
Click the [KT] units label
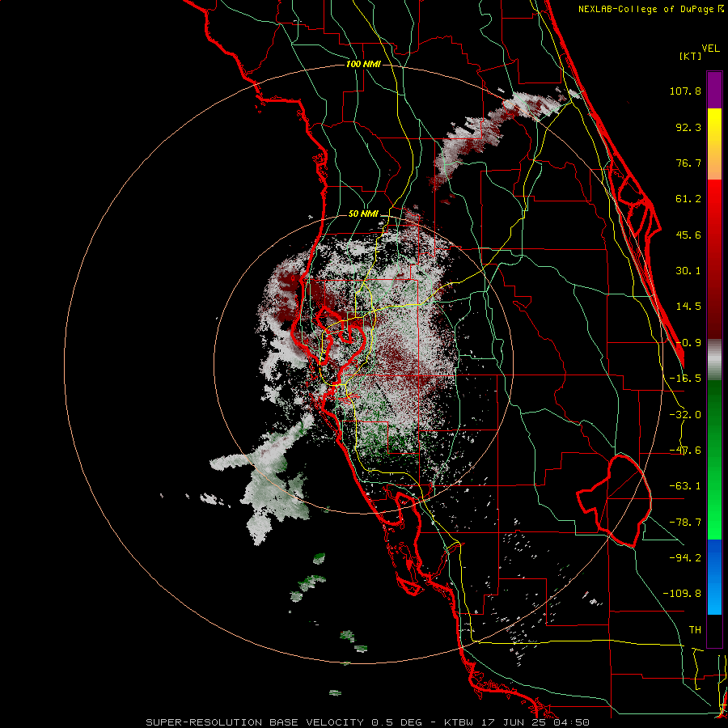pyautogui.click(x=691, y=56)
